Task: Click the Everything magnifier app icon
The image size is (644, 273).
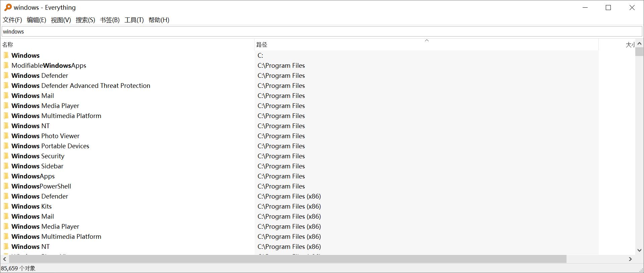Action: point(8,7)
